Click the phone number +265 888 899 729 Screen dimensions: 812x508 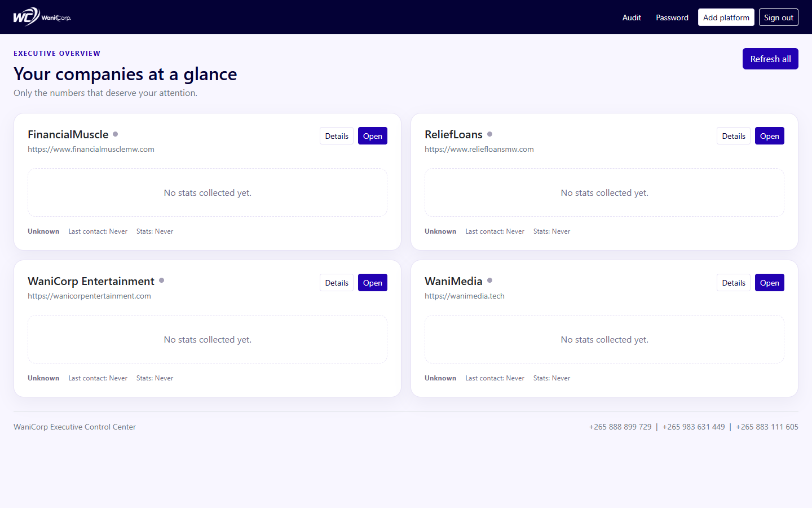coord(620,427)
